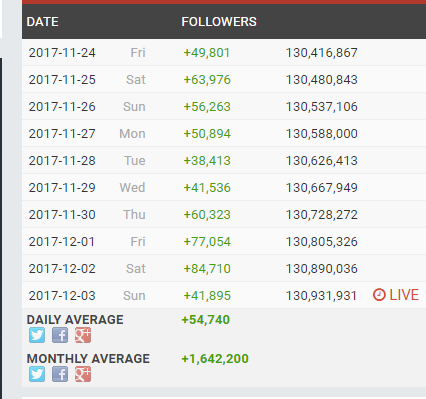Click weekday Sun beside 2017-12-03
The image size is (426, 399).
(x=134, y=296)
